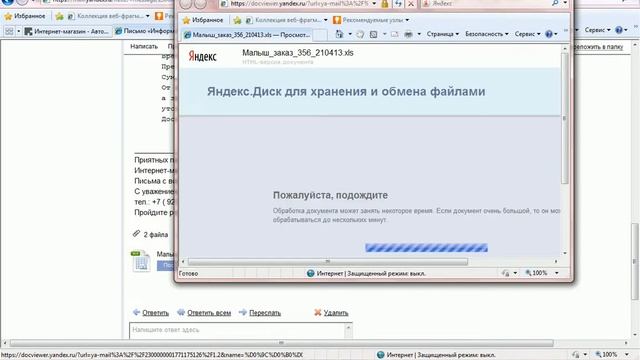Click the mail window horizontal scrollbar
The width and height of the screenshot is (640, 360).
tap(281, 343)
